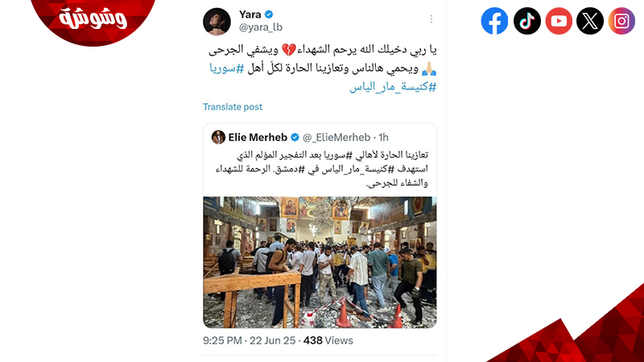Image resolution: width=644 pixels, height=362 pixels.
Task: Open the @_ElieMerheb handle
Action: tap(336, 138)
